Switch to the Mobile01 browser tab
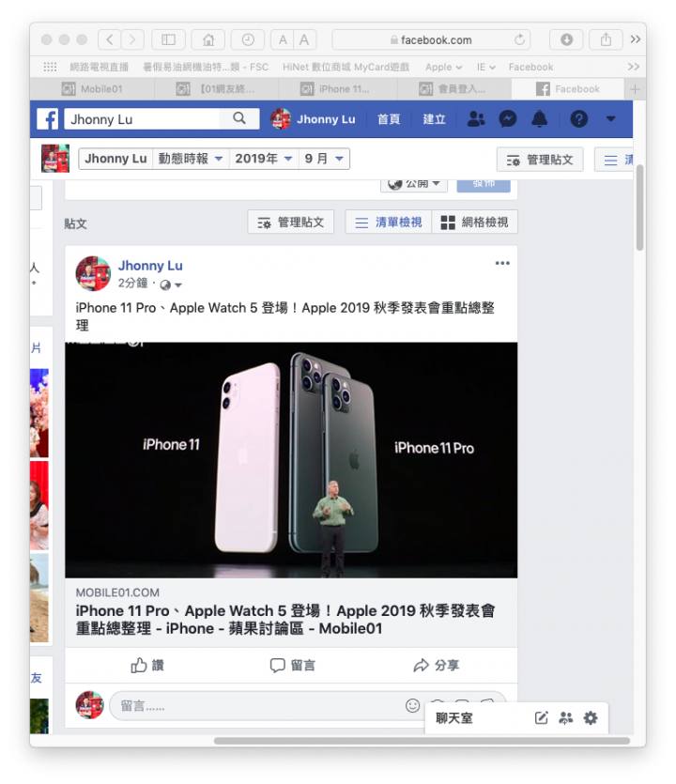Screen dimensions: 676x784 tap(93, 89)
